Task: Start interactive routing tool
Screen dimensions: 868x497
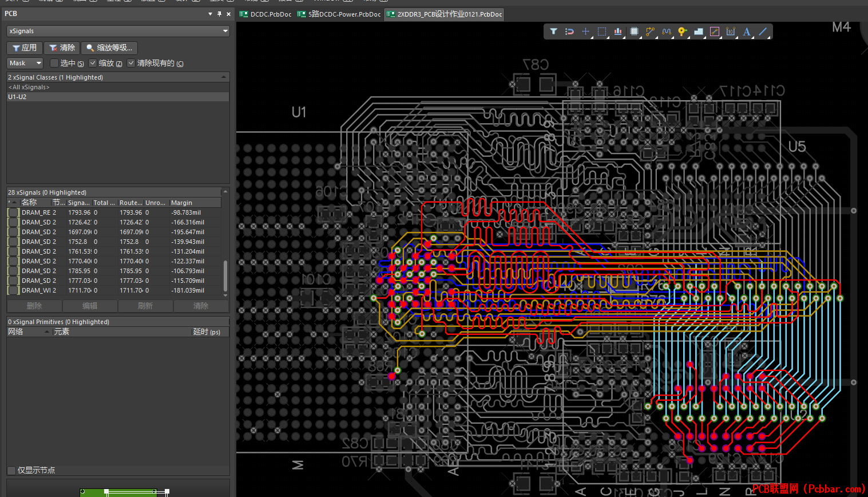Action: coord(650,32)
